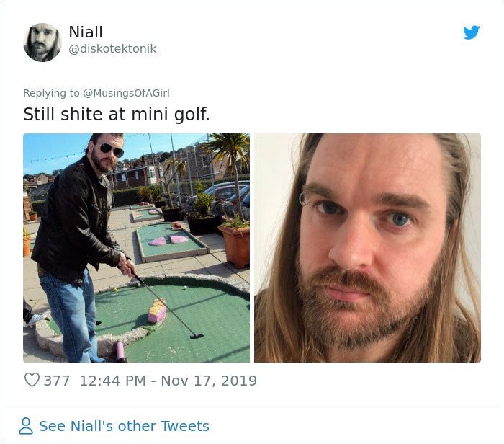Open Niall's round profile avatar
Viewport: 504px width, 444px height.
coord(42,42)
